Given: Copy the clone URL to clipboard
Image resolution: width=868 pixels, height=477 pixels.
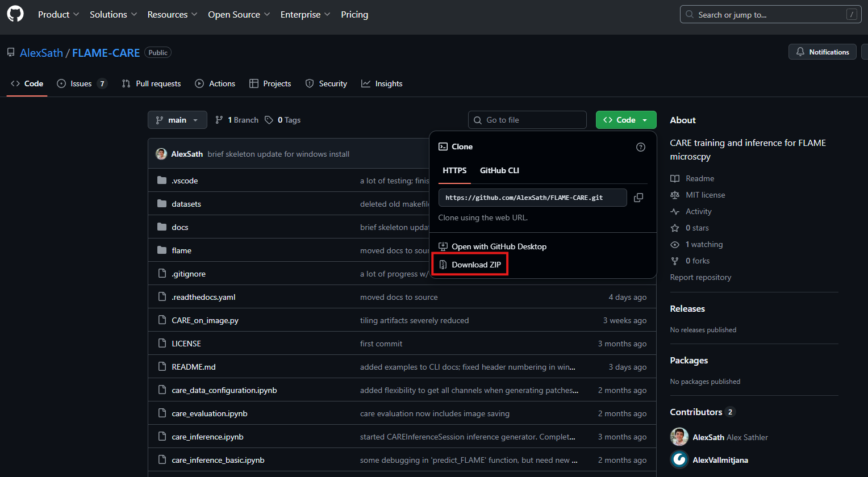Looking at the screenshot, I should click(639, 198).
